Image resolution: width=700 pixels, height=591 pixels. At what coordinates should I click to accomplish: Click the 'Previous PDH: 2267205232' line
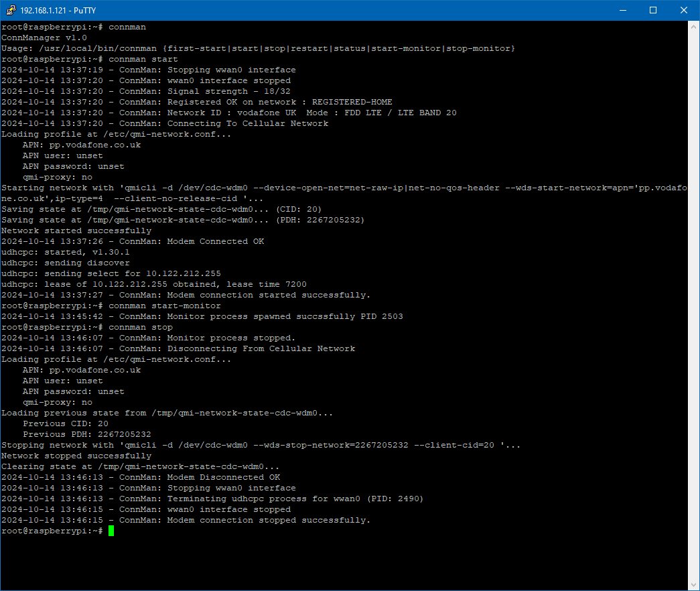(87, 434)
